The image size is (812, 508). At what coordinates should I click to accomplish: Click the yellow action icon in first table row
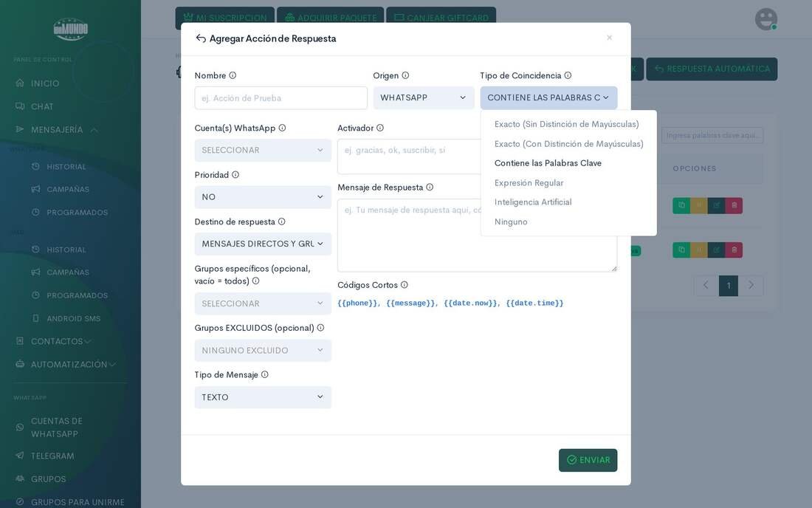[x=699, y=205]
